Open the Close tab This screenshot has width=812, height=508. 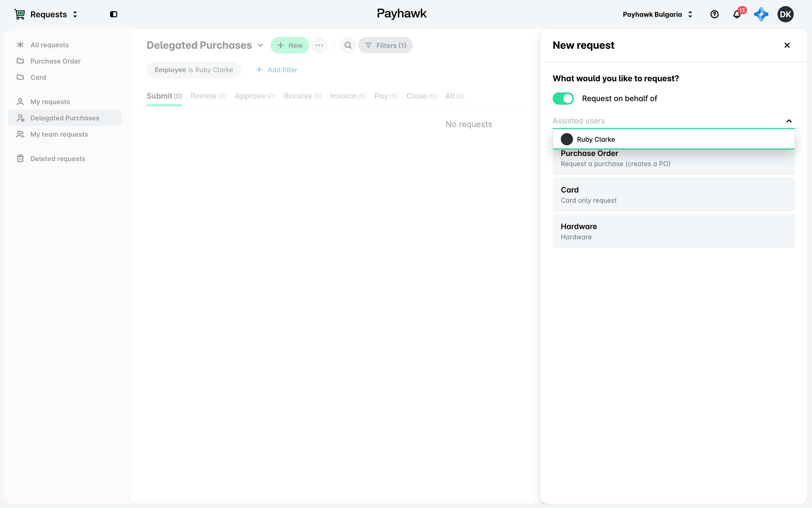click(x=421, y=96)
